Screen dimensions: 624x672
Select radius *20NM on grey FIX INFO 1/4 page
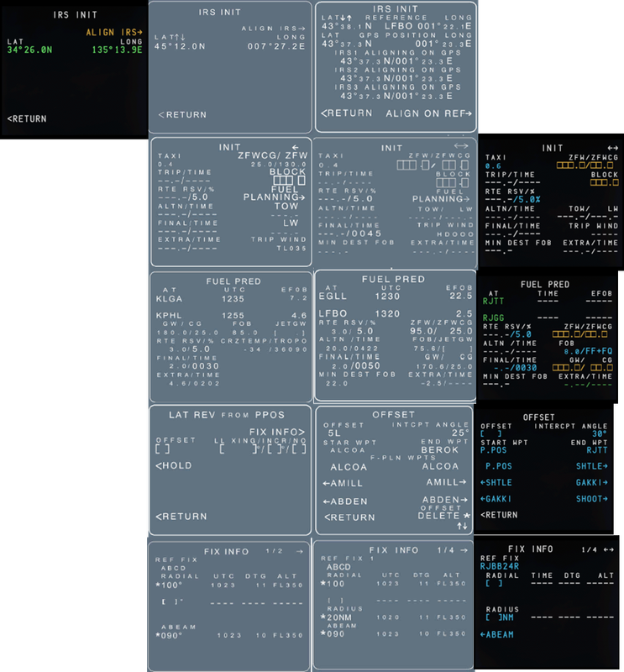(336, 617)
